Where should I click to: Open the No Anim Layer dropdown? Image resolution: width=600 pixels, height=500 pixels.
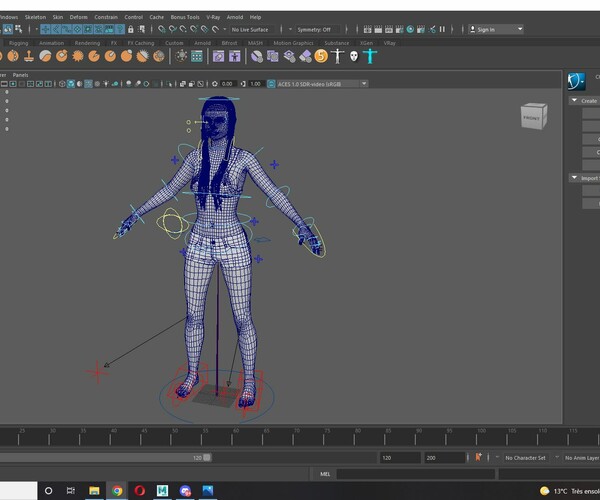point(582,458)
